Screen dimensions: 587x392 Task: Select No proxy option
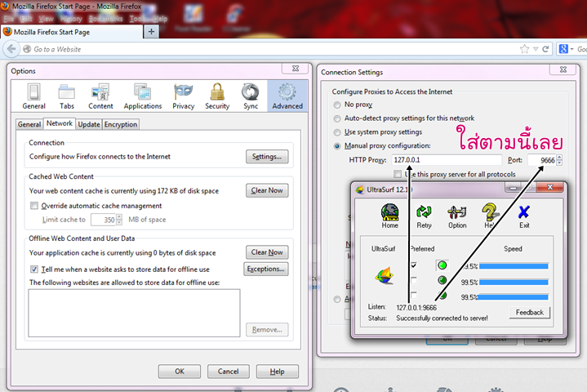click(337, 105)
